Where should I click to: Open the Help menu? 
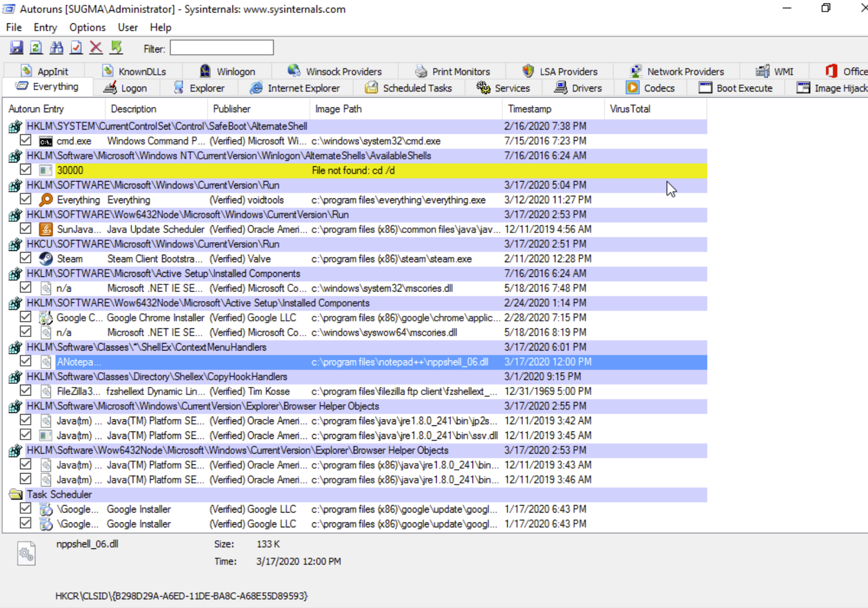(x=160, y=28)
